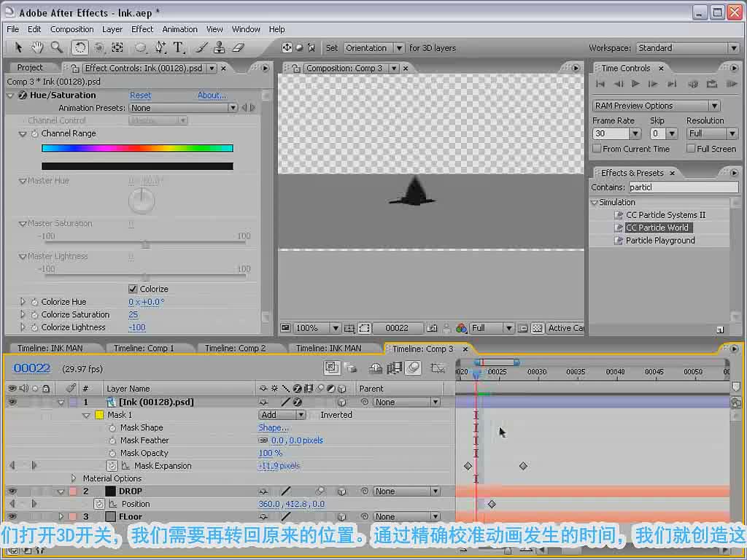Select the Hand tool
This screenshot has height=560, width=747.
pos(37,47)
